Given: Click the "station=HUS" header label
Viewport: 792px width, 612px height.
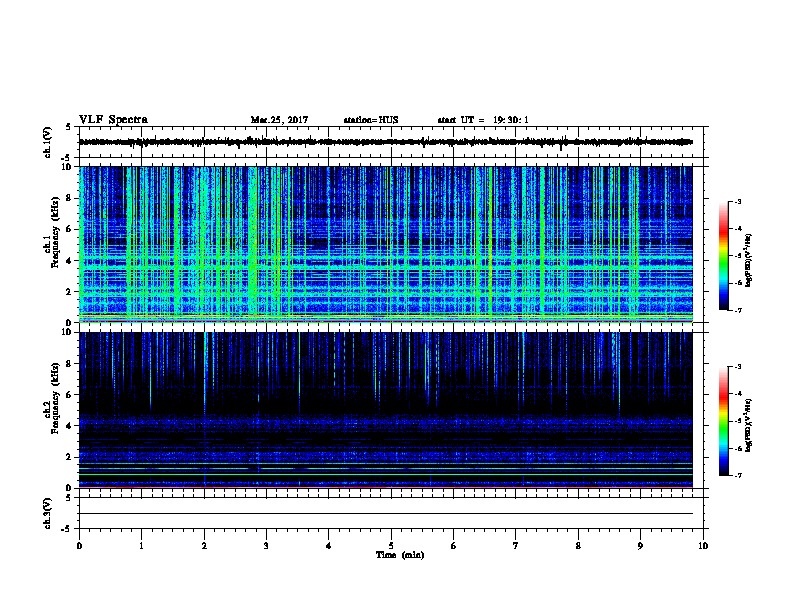Looking at the screenshot, I should (x=371, y=120).
